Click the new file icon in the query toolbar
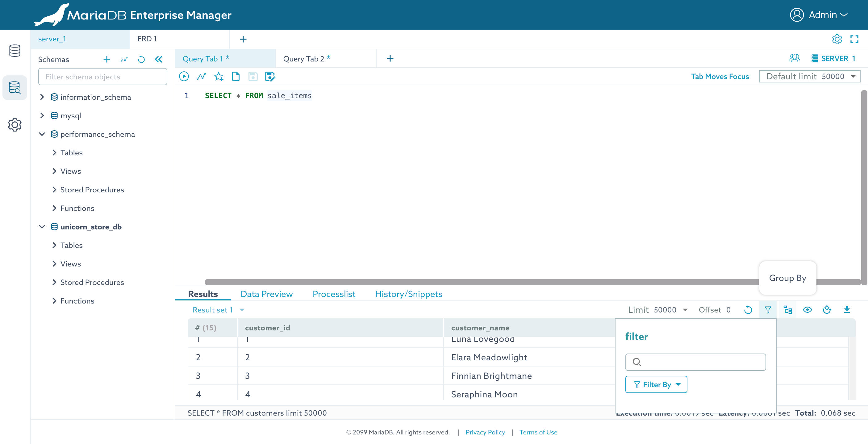Viewport: 868px width, 444px height. 236,77
